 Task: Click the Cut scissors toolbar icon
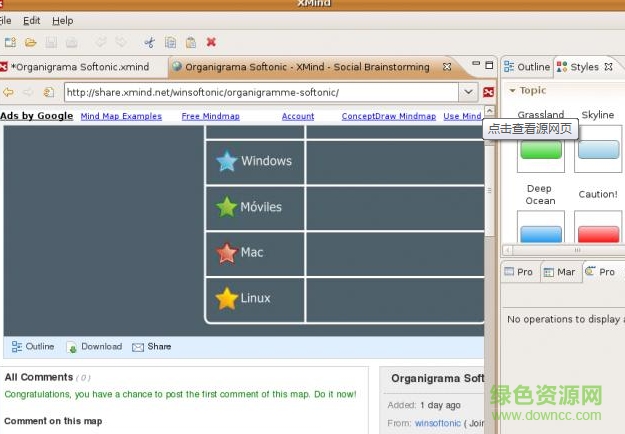click(150, 42)
